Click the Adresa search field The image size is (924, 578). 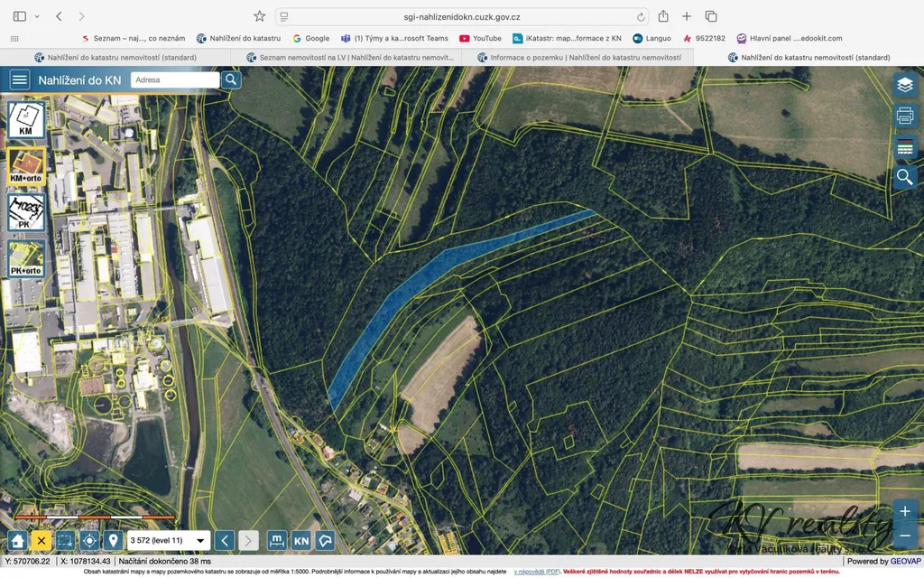175,80
